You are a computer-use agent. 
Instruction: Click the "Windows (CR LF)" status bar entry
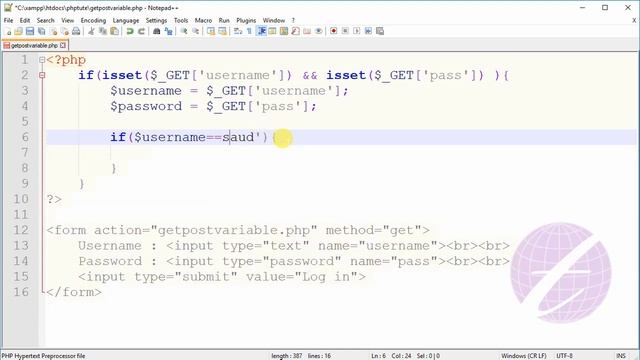[x=524, y=356]
